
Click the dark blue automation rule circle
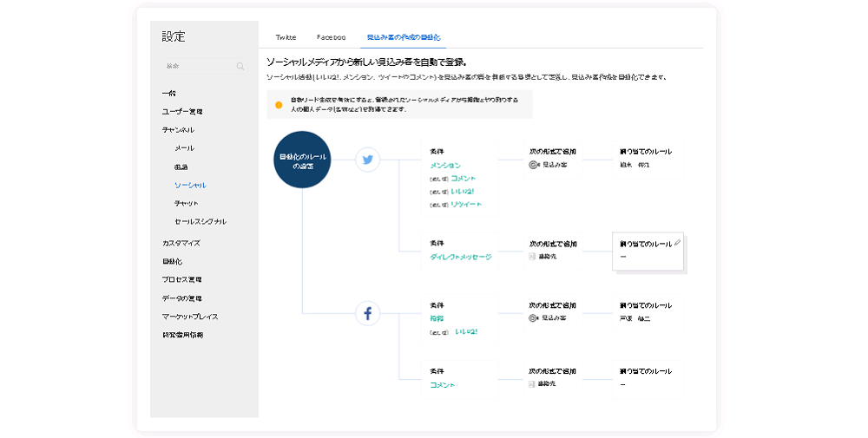(302, 160)
